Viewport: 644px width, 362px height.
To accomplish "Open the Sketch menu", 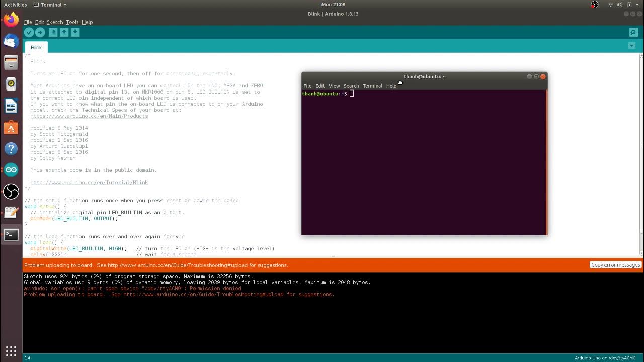I will [55, 22].
